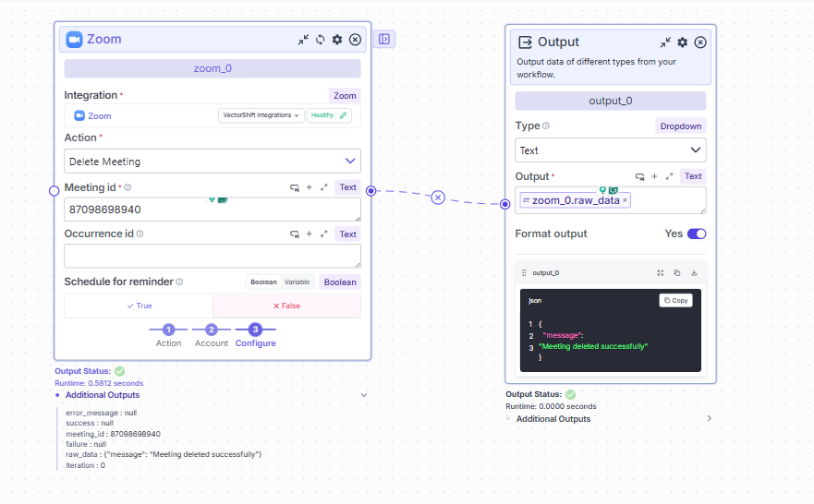
Task: Click meeting_id line in Zoom additional outputs
Action: [113, 434]
